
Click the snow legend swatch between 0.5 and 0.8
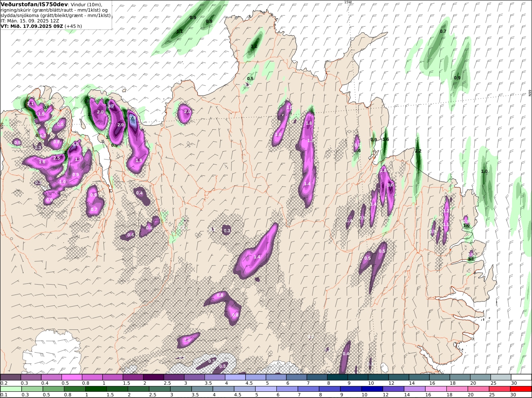71,377
